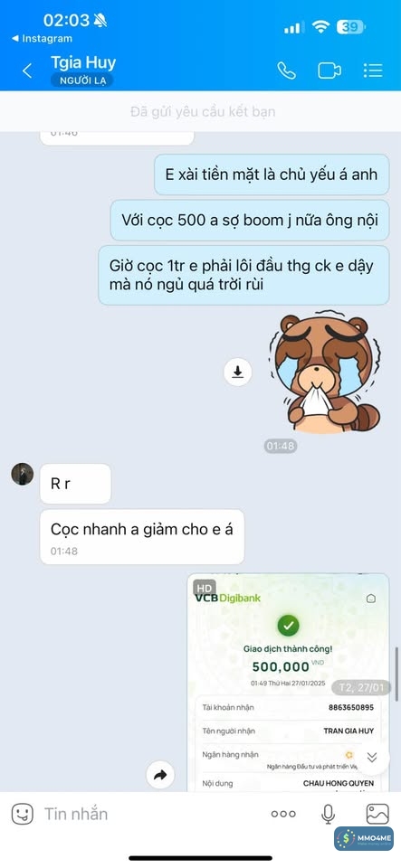Screen dimensions: 401x868
Task: Start a video call from the header
Action: click(329, 71)
